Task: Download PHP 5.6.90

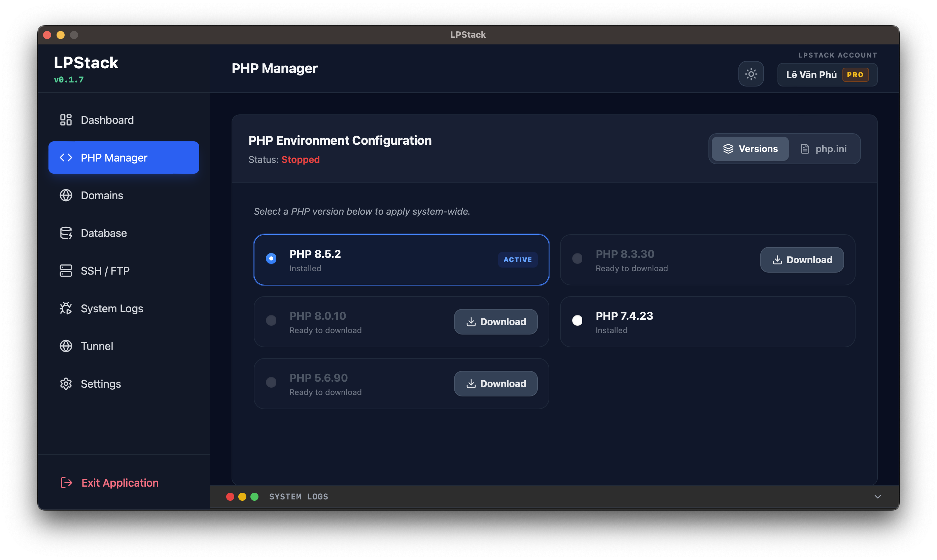Action: [x=495, y=383]
